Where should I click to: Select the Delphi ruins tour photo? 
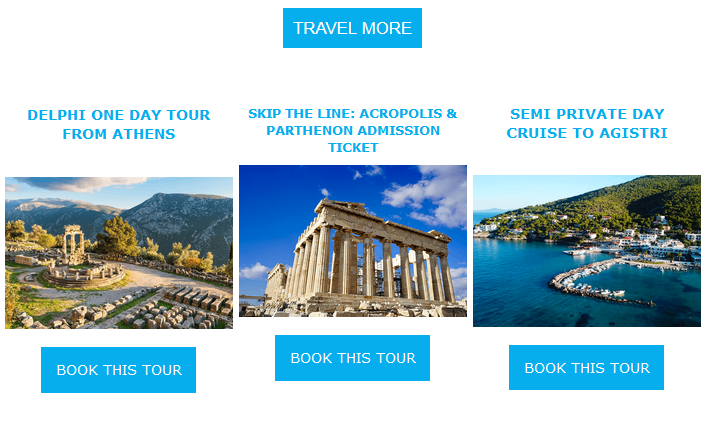pos(119,253)
